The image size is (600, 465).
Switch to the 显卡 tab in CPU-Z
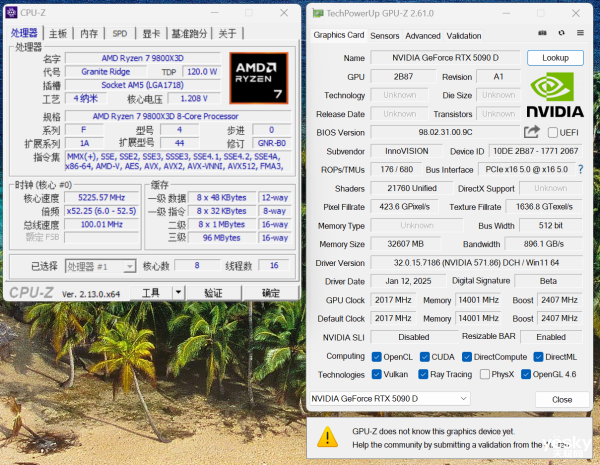click(151, 34)
